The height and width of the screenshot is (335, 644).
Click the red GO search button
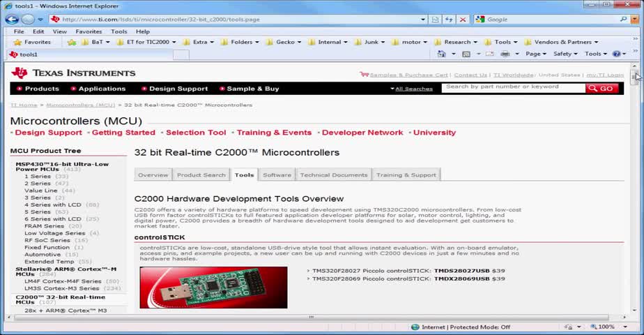[x=602, y=88]
